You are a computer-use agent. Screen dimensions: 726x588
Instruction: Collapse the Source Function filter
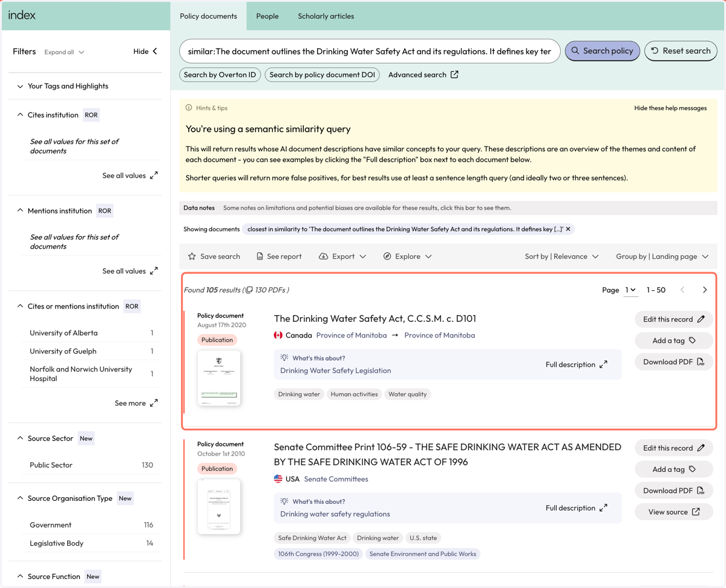coord(20,577)
